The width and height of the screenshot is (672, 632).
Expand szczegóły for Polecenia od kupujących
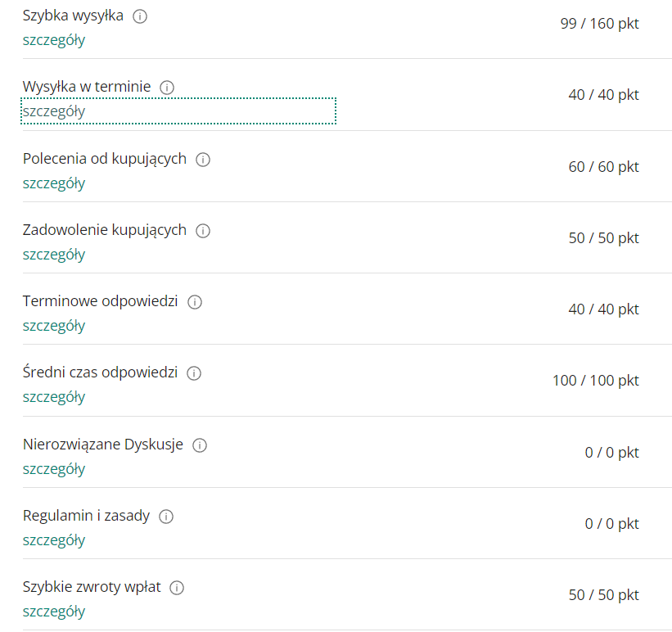pyautogui.click(x=54, y=183)
